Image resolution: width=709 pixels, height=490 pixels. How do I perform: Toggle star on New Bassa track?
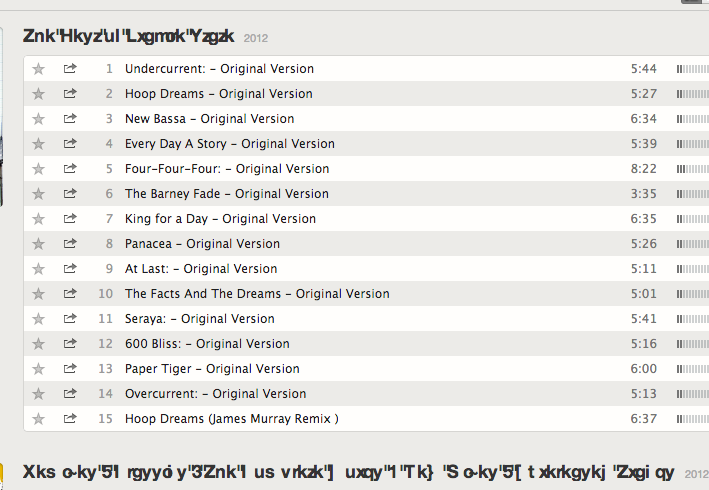pyautogui.click(x=39, y=119)
